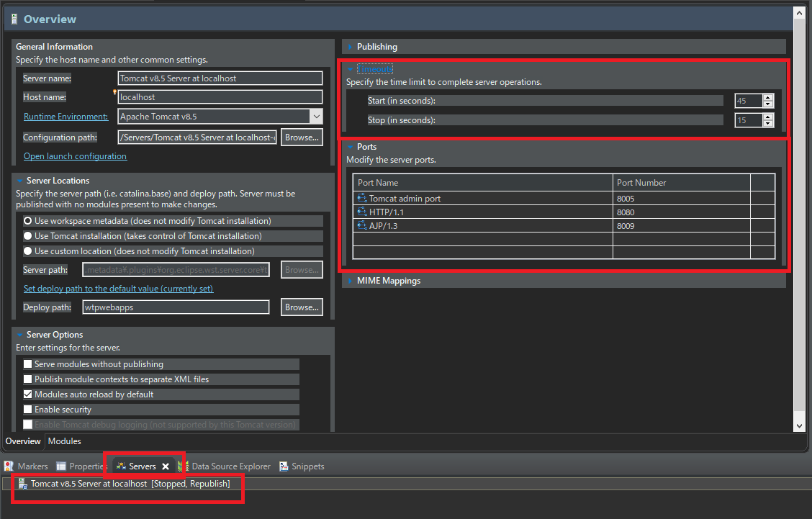The height and width of the screenshot is (519, 812).
Task: Select Tomcat v8.5 Server at localhost entry
Action: 130,484
